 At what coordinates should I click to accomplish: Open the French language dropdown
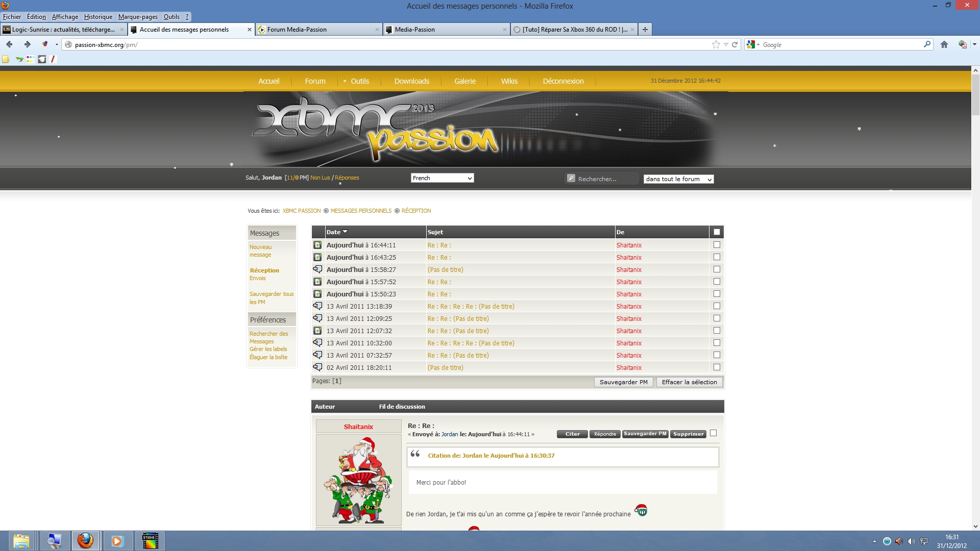(442, 178)
